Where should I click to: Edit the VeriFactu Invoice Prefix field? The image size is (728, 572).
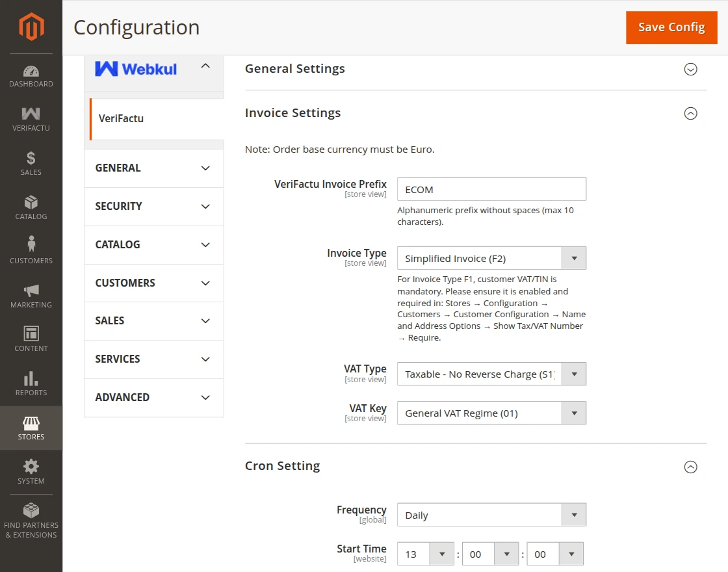click(x=491, y=189)
